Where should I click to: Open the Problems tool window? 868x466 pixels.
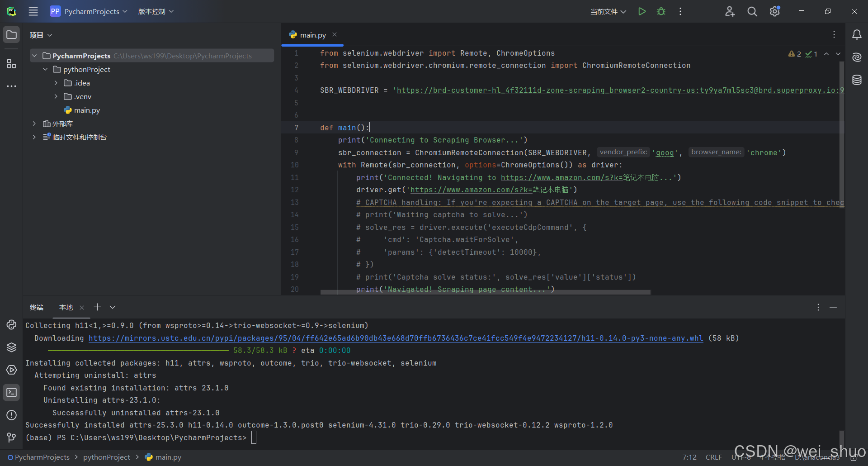[11, 415]
